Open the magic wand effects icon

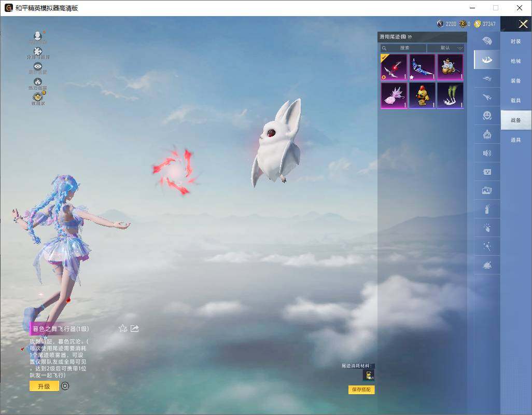pyautogui.click(x=487, y=246)
